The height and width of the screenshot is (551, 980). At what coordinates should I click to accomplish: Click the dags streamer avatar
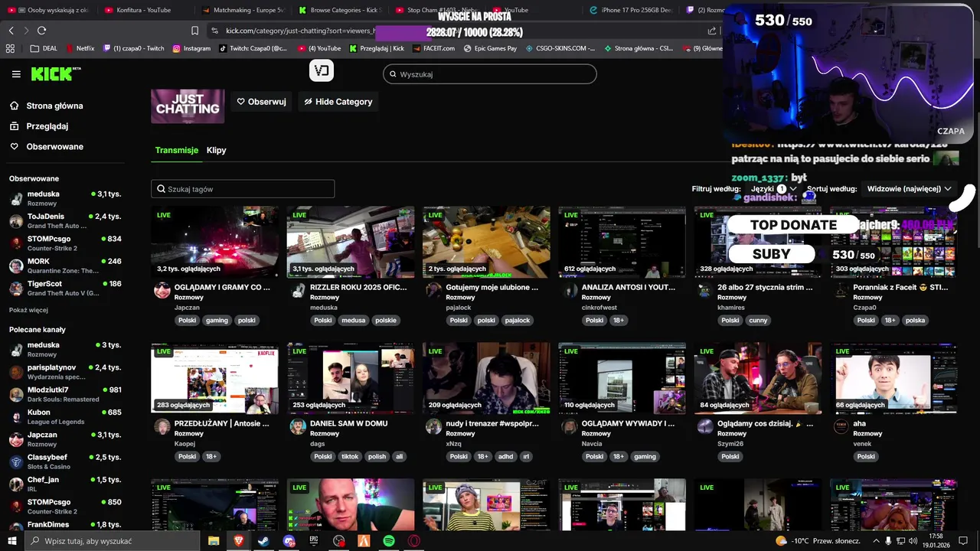point(298,426)
